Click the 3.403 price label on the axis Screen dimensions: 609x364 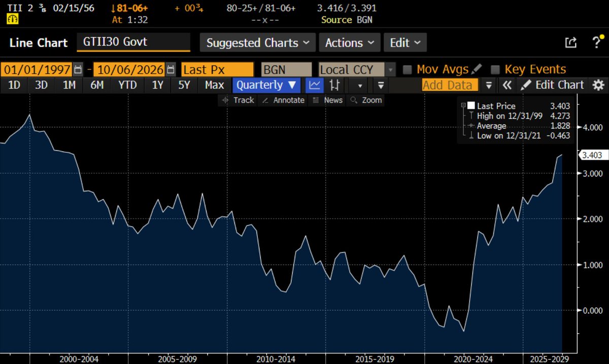[x=593, y=155]
